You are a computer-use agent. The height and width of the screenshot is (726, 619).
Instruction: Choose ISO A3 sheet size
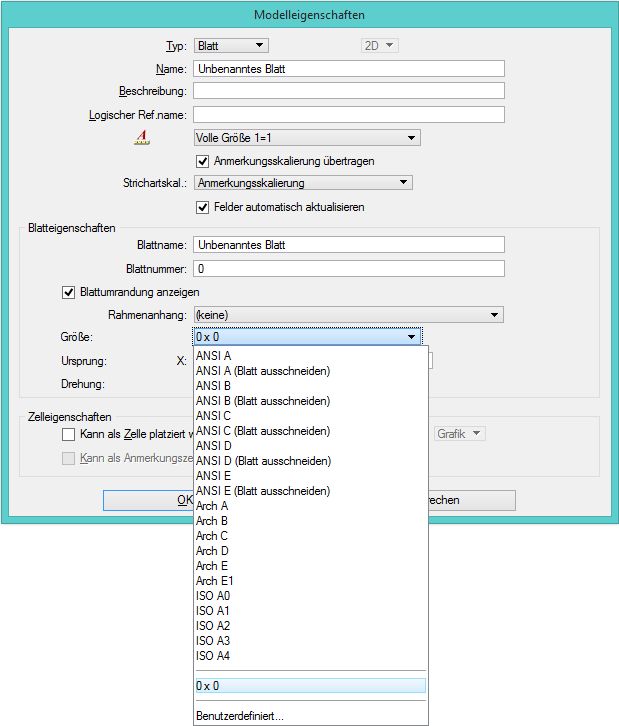click(x=310, y=641)
